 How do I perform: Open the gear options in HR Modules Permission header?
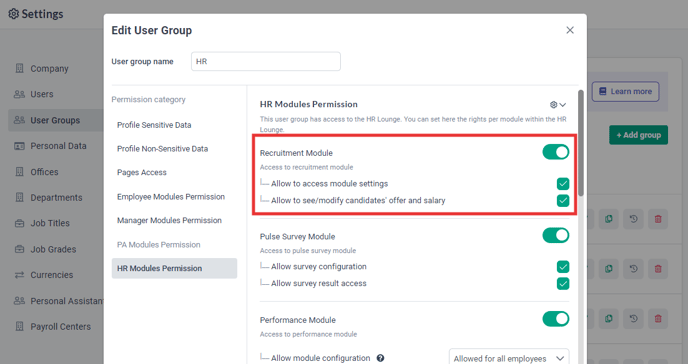coord(558,105)
